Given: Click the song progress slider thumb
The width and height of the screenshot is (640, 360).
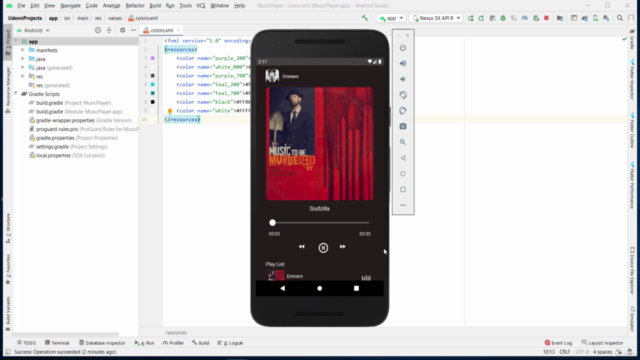Looking at the screenshot, I should pos(272,222).
